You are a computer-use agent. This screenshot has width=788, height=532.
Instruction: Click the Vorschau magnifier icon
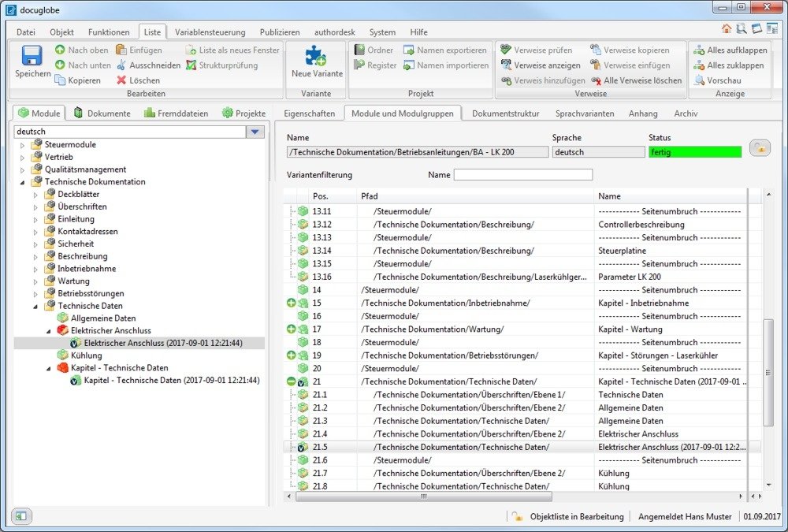pos(699,80)
